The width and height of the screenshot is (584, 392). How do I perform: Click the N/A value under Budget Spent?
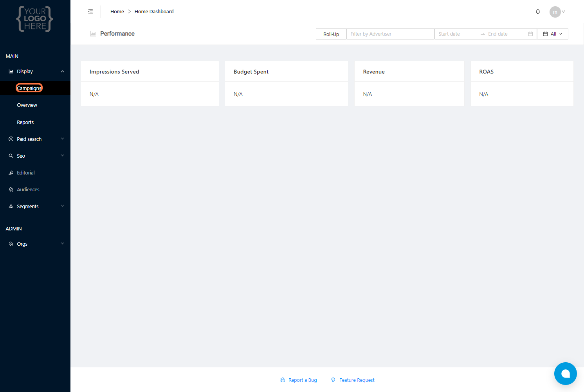click(x=238, y=94)
